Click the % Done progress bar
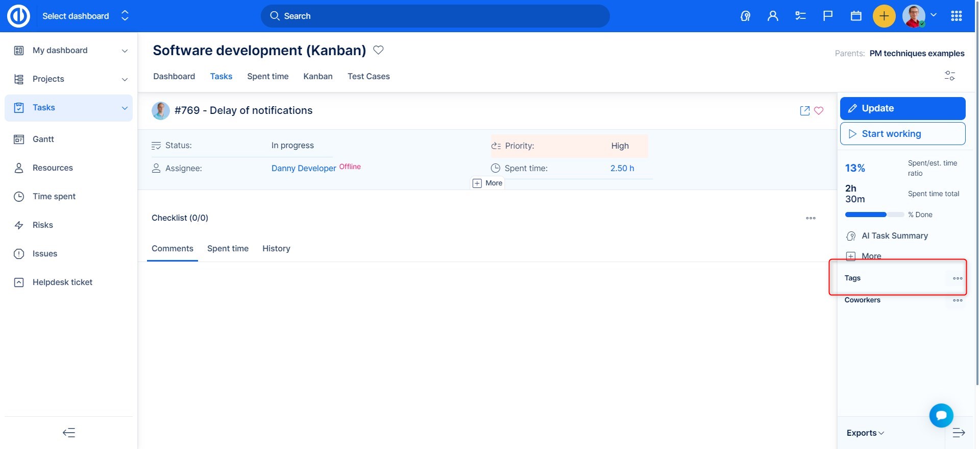 pyautogui.click(x=874, y=215)
